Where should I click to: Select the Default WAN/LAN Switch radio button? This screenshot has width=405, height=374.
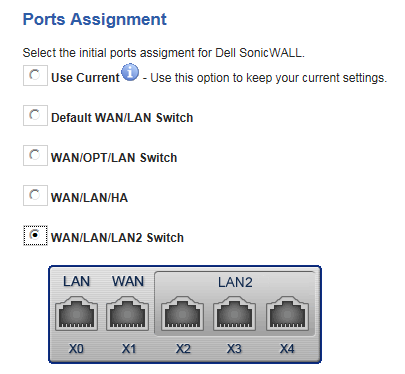click(35, 115)
